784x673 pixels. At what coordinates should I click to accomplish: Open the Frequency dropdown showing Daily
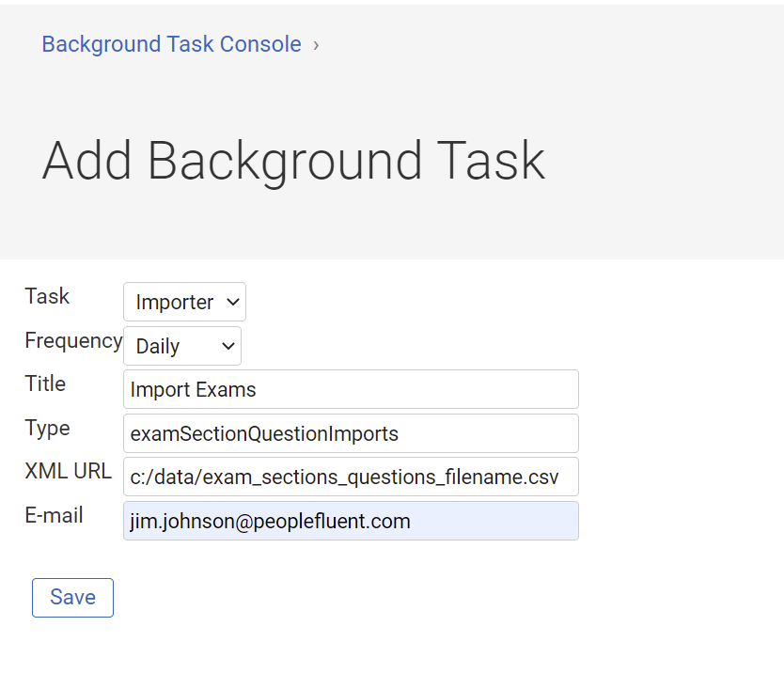[x=182, y=346]
